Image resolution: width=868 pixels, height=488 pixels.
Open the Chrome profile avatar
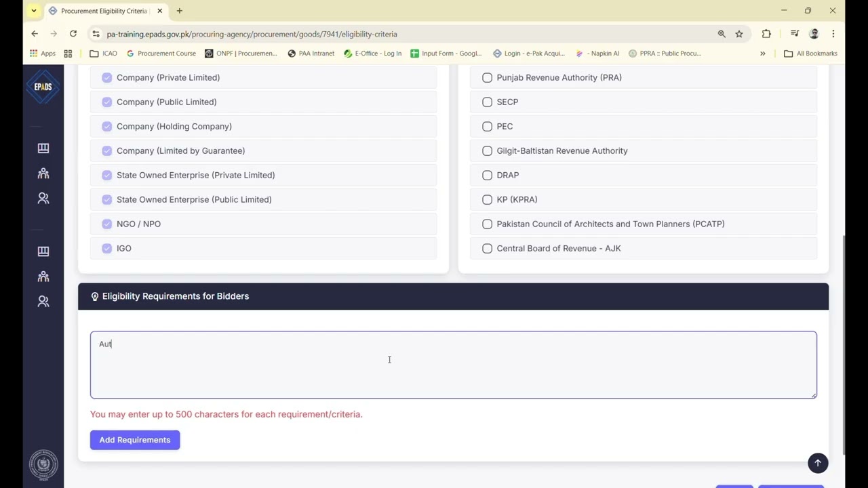(x=814, y=34)
